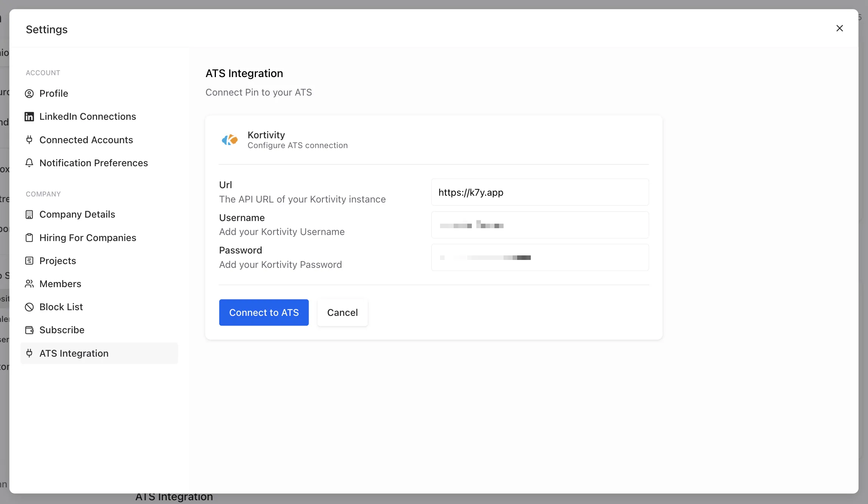Open Connected Accounts section

pos(99,140)
